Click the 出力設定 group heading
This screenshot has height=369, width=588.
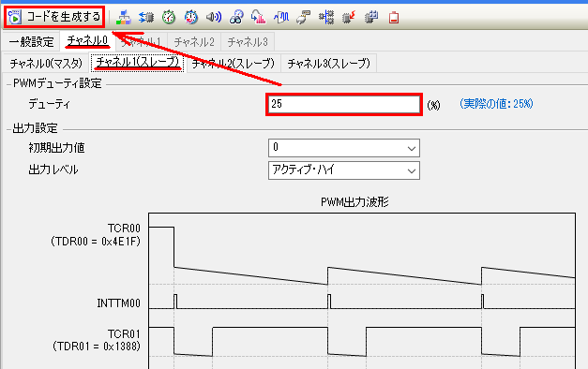(36, 128)
